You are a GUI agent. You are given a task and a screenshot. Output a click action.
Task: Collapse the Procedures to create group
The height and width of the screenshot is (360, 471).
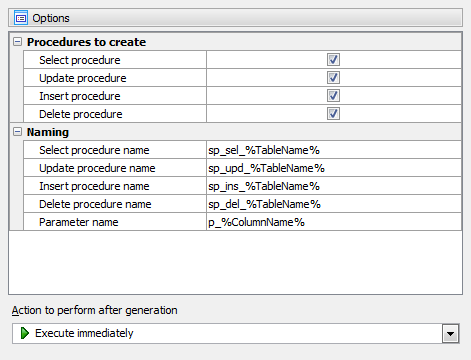[17, 42]
